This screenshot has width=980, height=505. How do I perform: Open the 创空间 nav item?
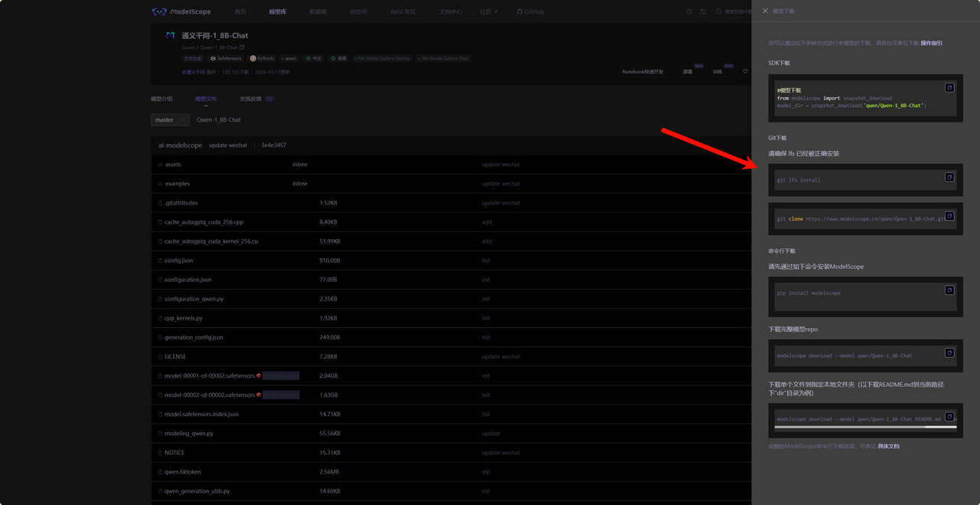tap(358, 12)
